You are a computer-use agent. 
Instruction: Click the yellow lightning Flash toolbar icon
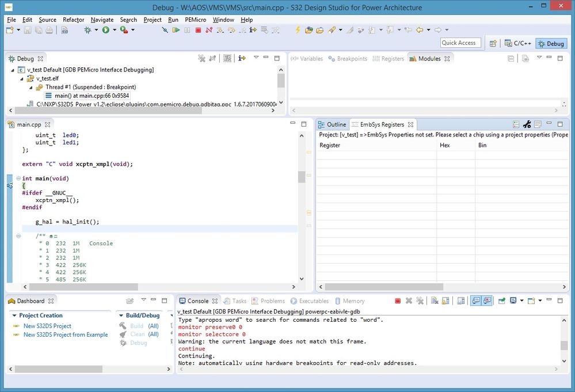click(298, 30)
